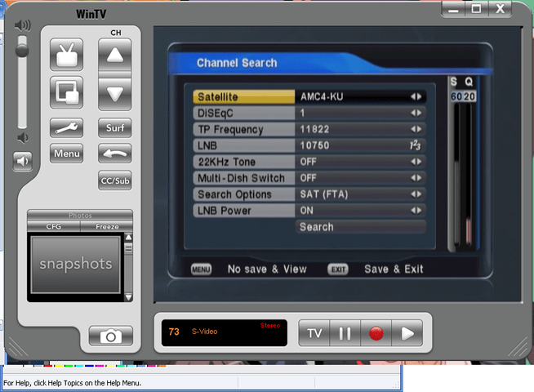534x392 pixels.
Task: Change Satellite AMC4-KU with arrows
Action: click(416, 96)
